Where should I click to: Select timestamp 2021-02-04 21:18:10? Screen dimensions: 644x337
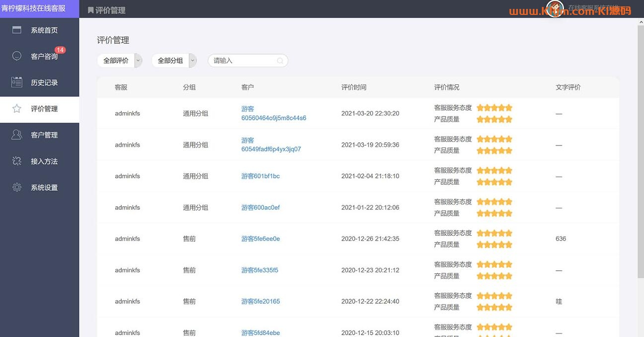370,176
